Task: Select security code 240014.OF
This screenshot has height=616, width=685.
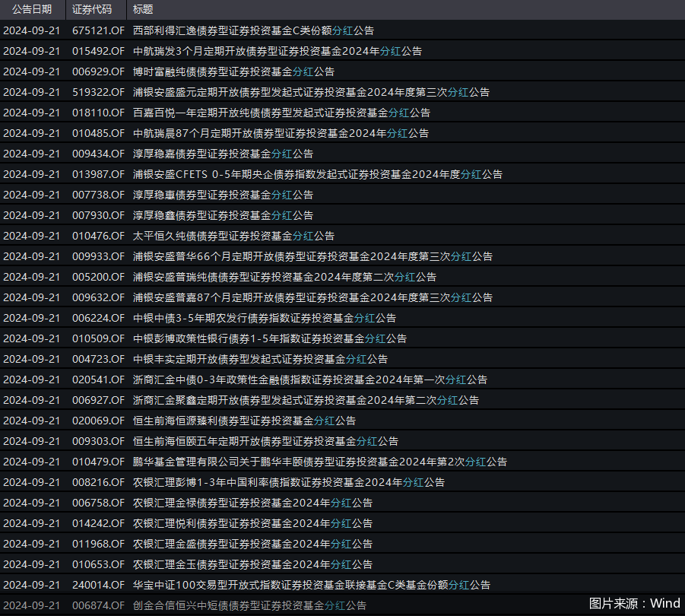Action: pyautogui.click(x=98, y=585)
